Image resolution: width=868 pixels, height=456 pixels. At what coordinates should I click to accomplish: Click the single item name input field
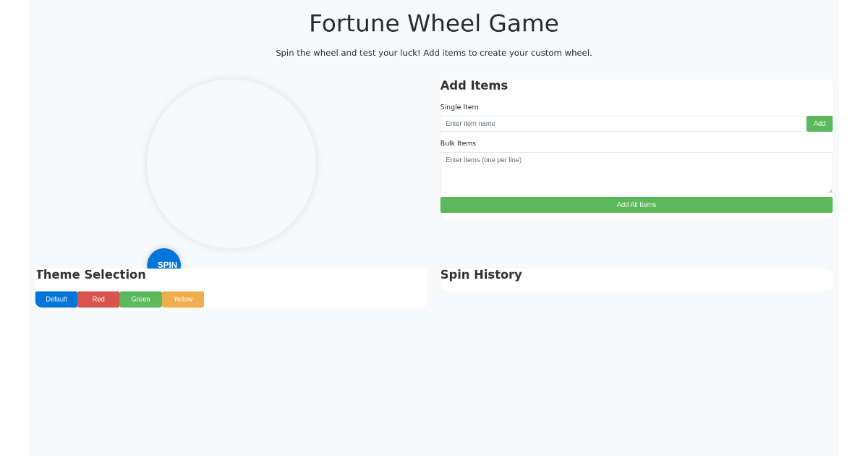(x=622, y=123)
